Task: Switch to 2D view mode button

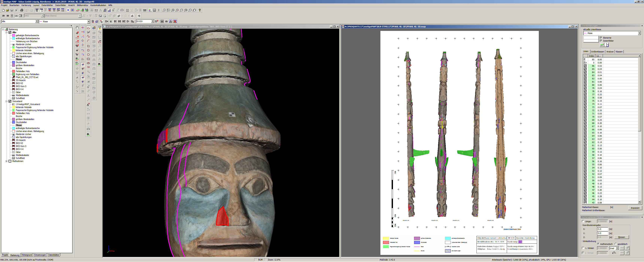Action: pyautogui.click(x=3, y=16)
